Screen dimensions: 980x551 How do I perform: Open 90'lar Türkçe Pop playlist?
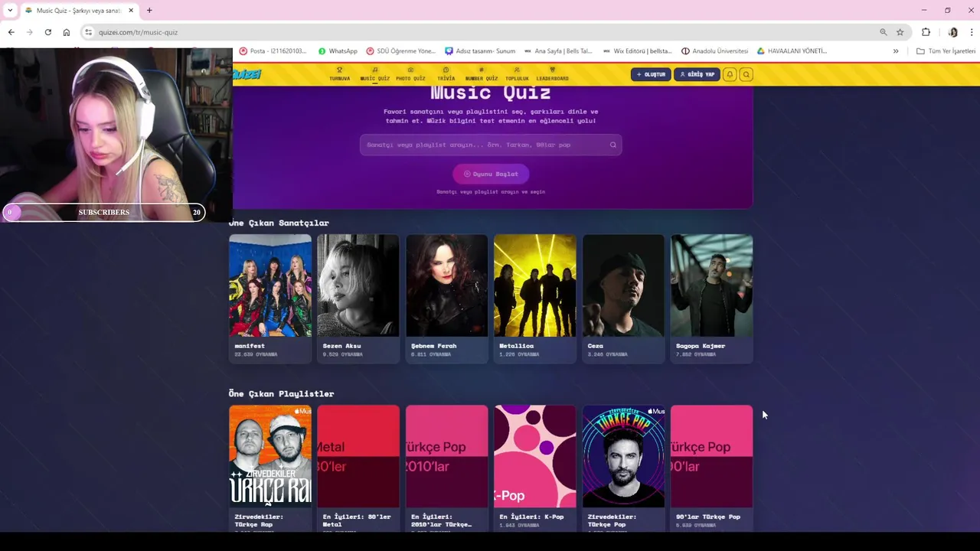coord(711,468)
